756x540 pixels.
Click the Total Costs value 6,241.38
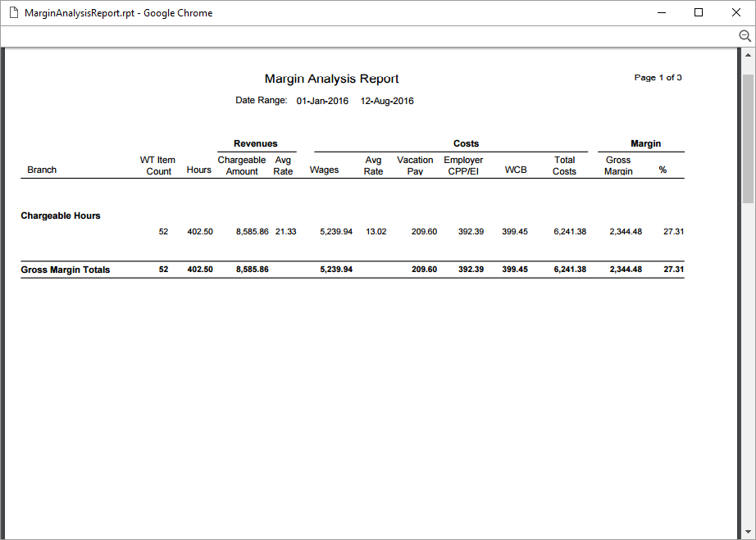[x=569, y=231]
